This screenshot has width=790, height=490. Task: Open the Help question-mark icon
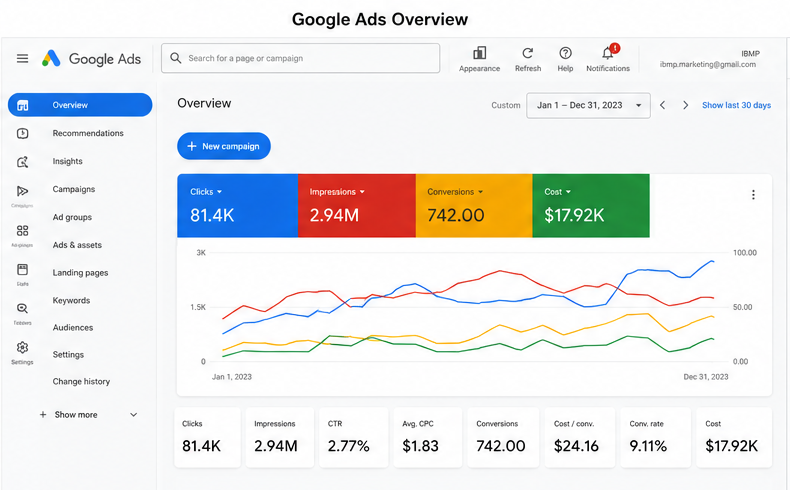565,53
